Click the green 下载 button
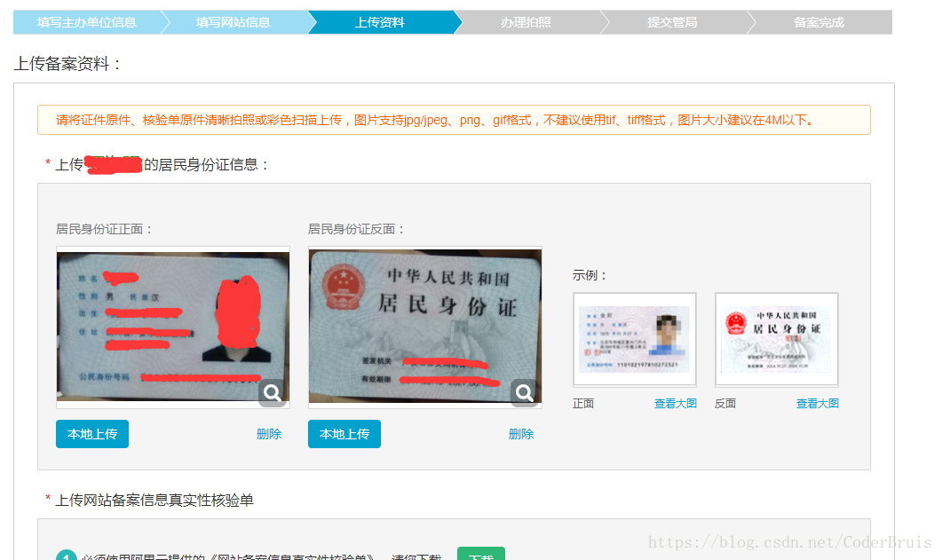942x560 pixels. [x=480, y=554]
